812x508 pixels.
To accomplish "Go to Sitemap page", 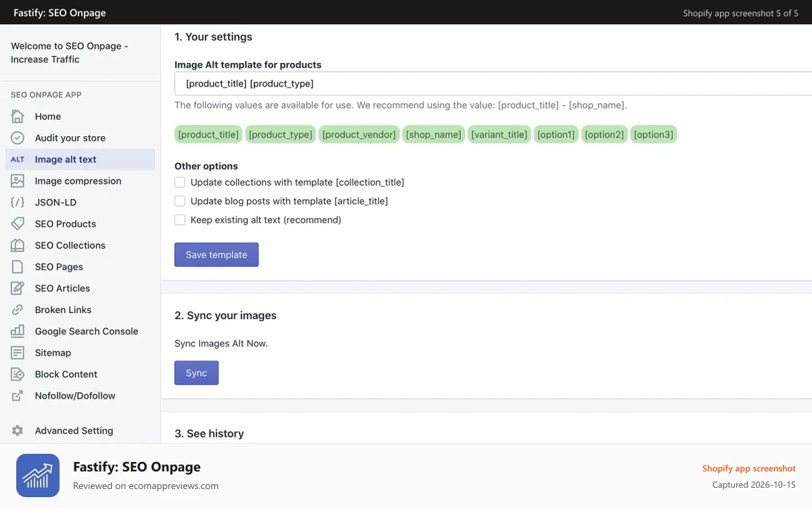I will click(x=80, y=353).
